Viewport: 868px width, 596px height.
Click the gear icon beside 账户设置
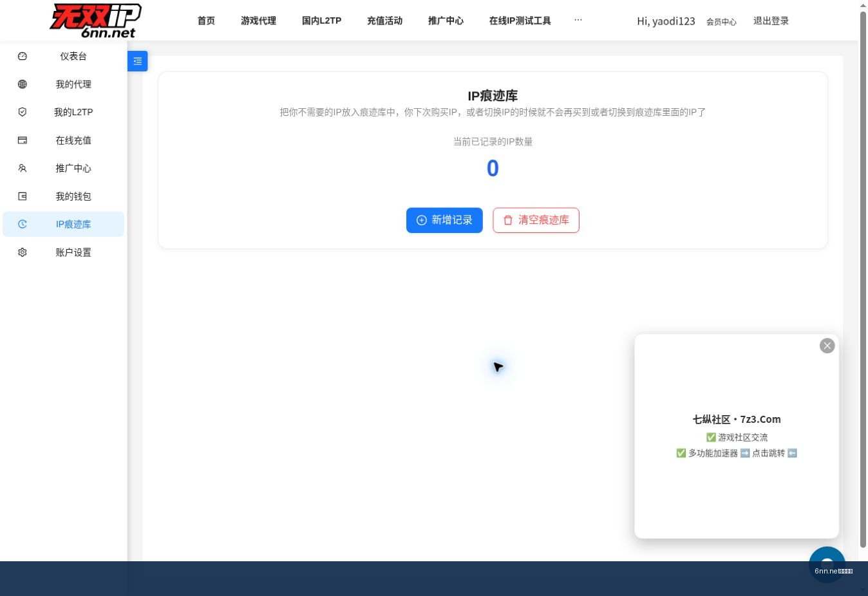23,252
